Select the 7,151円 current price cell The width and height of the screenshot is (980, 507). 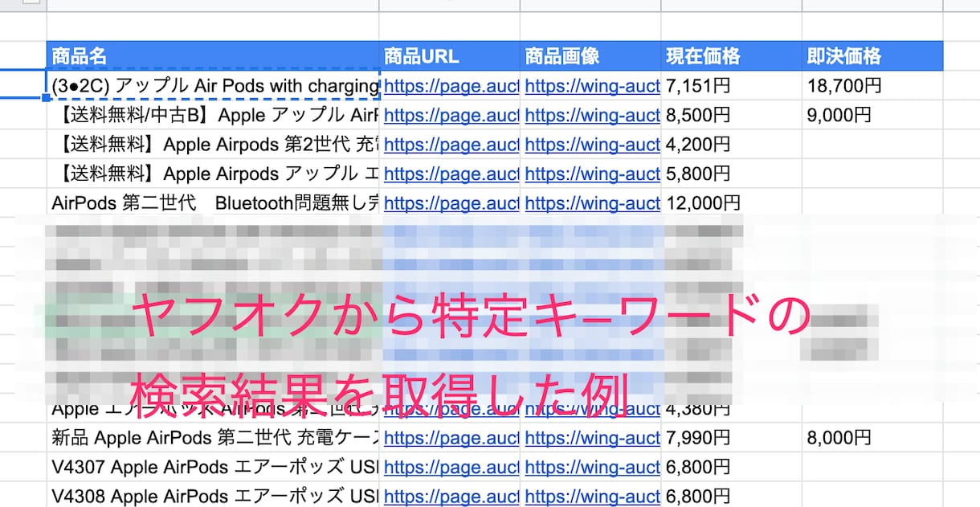[731, 86]
